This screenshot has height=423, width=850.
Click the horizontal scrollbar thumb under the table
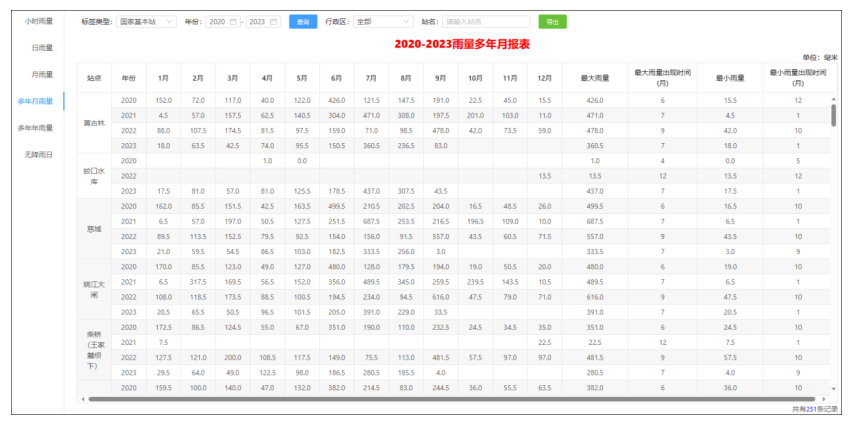tap(452, 399)
